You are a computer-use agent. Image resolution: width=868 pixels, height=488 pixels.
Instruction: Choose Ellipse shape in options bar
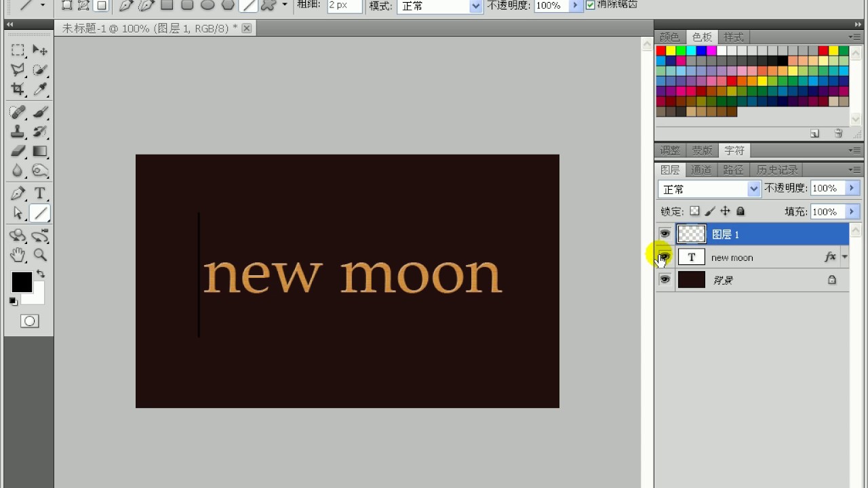(x=208, y=5)
